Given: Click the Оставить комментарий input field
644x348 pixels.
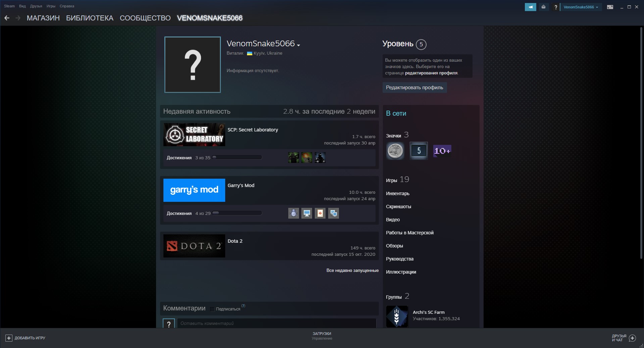Looking at the screenshot, I should (x=277, y=323).
